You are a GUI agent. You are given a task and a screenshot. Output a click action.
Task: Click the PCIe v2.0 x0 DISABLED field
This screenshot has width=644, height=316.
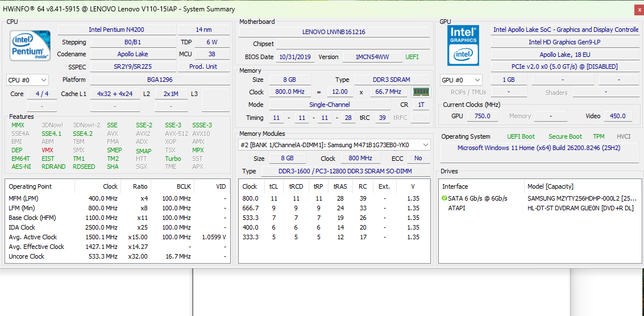coord(565,66)
